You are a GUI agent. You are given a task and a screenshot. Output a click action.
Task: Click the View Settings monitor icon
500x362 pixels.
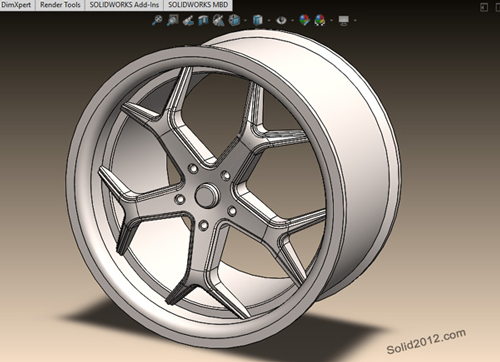344,21
